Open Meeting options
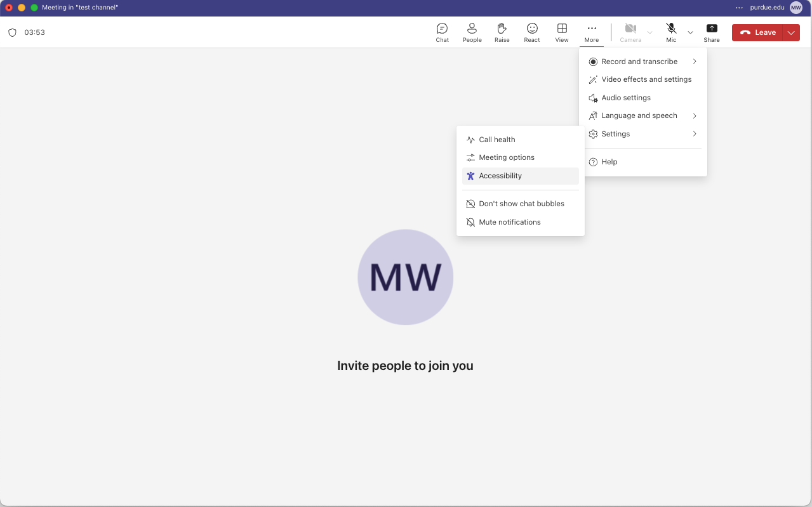Viewport: 812px width, 507px height. [x=506, y=157]
